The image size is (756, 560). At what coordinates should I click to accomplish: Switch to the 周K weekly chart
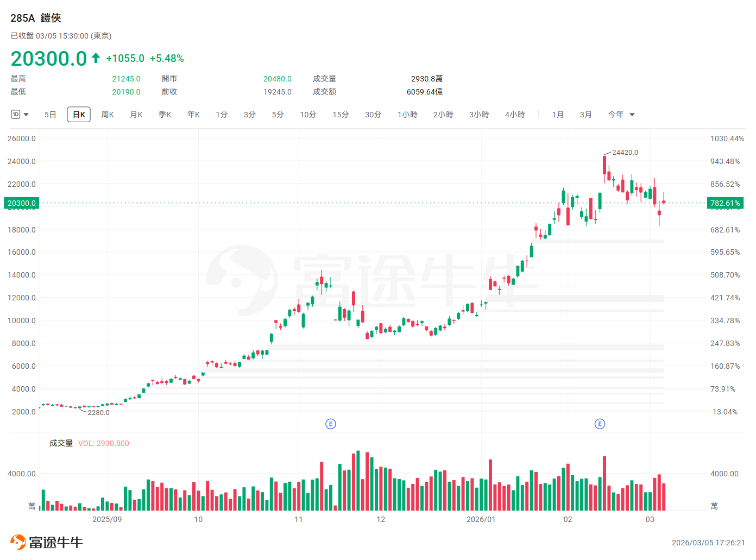(108, 115)
